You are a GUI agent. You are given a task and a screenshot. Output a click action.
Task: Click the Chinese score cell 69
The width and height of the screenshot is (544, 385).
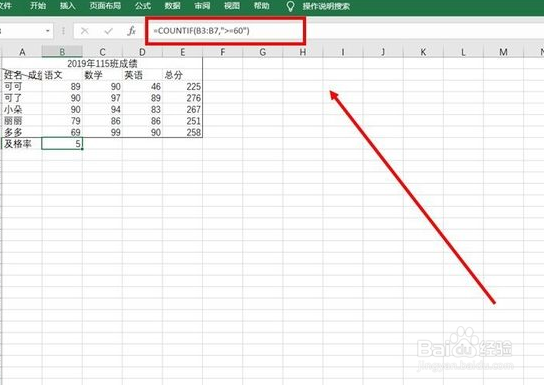tap(62, 132)
